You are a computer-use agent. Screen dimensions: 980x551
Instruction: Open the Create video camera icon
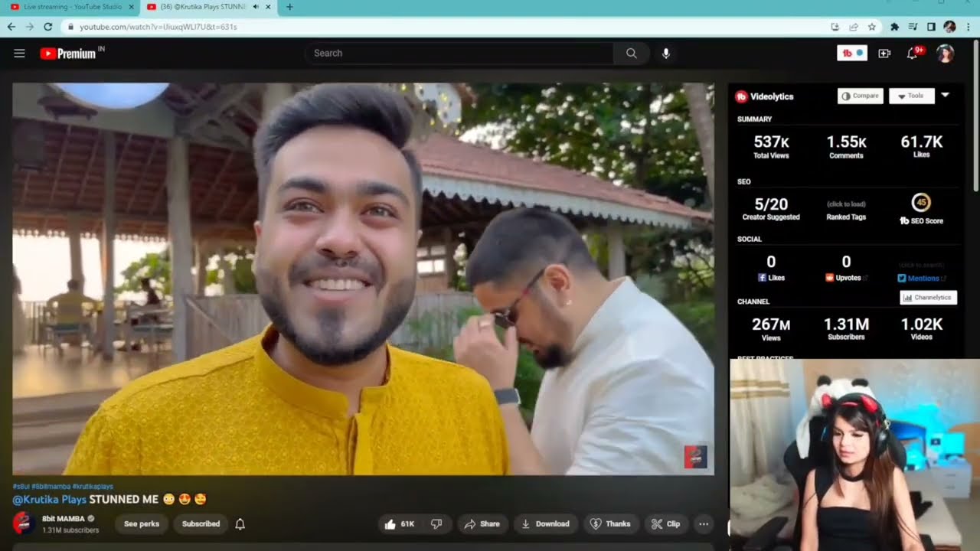884,53
